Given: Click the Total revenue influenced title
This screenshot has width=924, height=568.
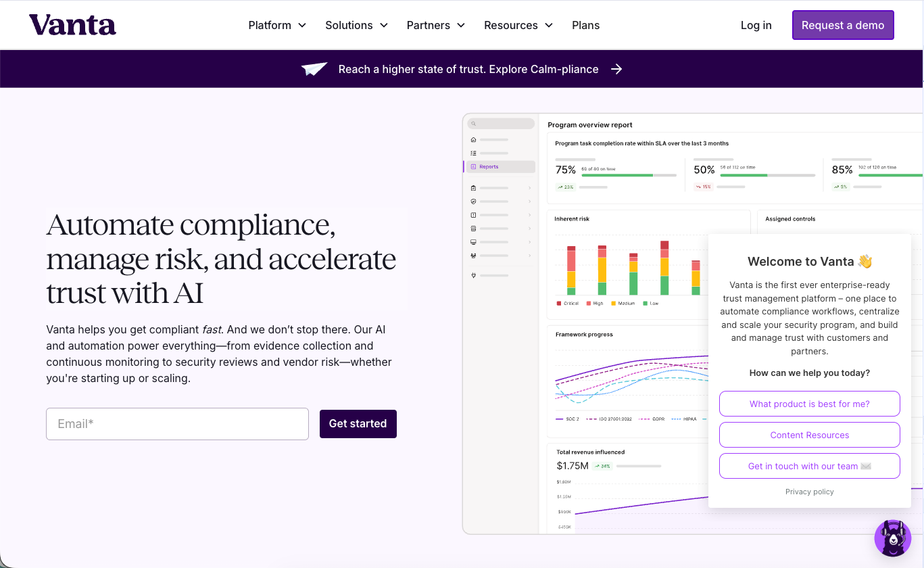Looking at the screenshot, I should (590, 452).
